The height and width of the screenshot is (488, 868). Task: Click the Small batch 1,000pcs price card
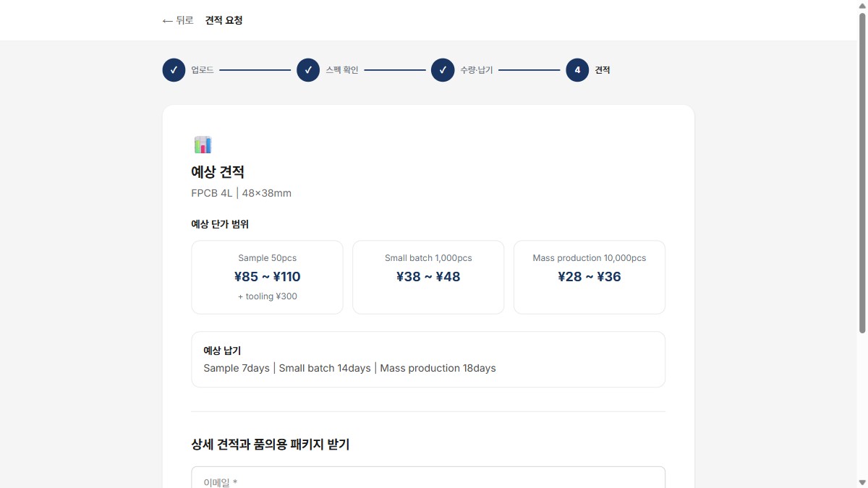click(x=428, y=277)
